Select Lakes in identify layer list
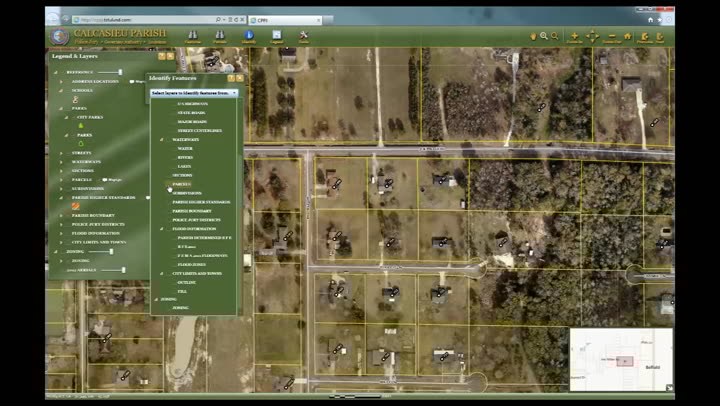Screen dimensions: 720x406 184,166
